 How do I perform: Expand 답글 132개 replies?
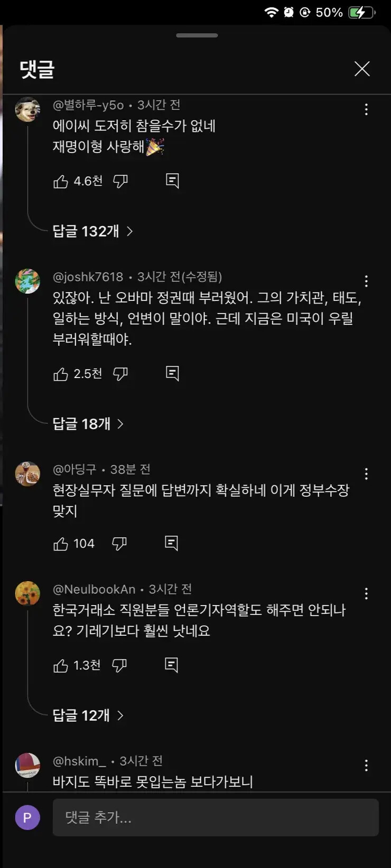click(x=92, y=231)
